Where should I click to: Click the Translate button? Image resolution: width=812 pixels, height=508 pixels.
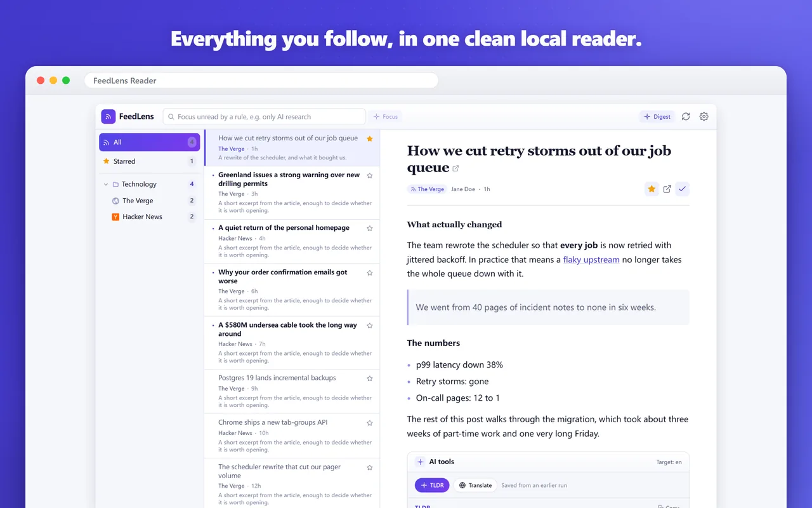(475, 485)
